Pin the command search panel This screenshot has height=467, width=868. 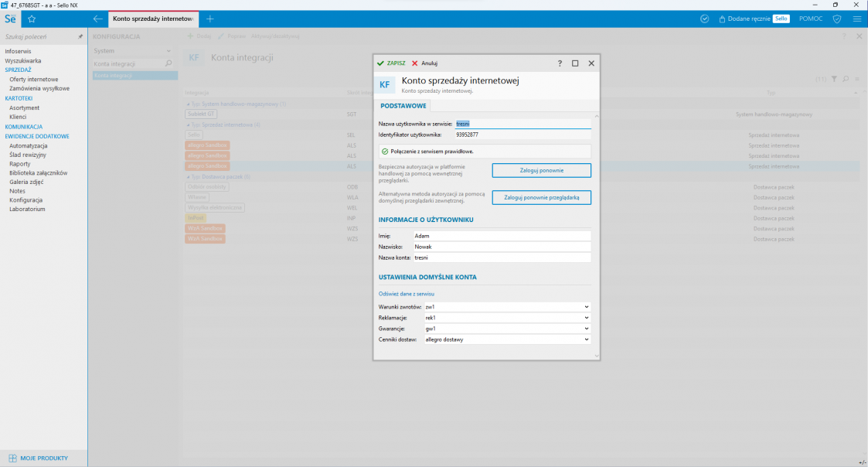(x=80, y=36)
